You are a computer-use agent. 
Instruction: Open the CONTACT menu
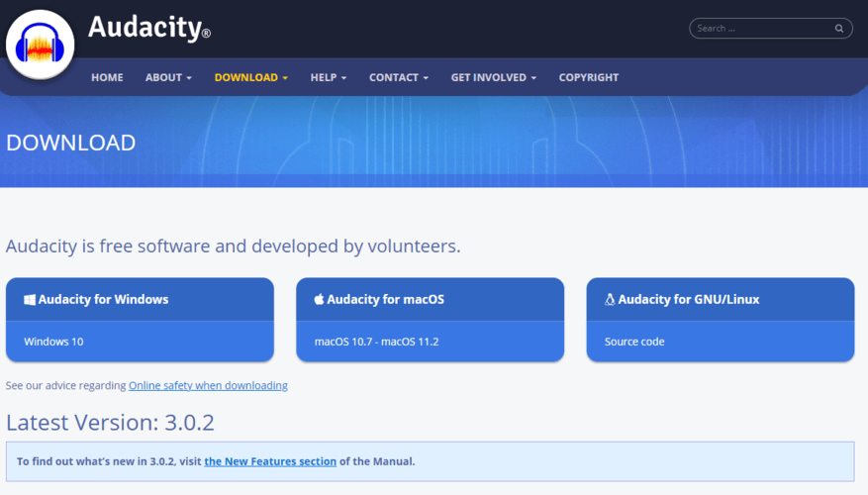click(x=399, y=77)
